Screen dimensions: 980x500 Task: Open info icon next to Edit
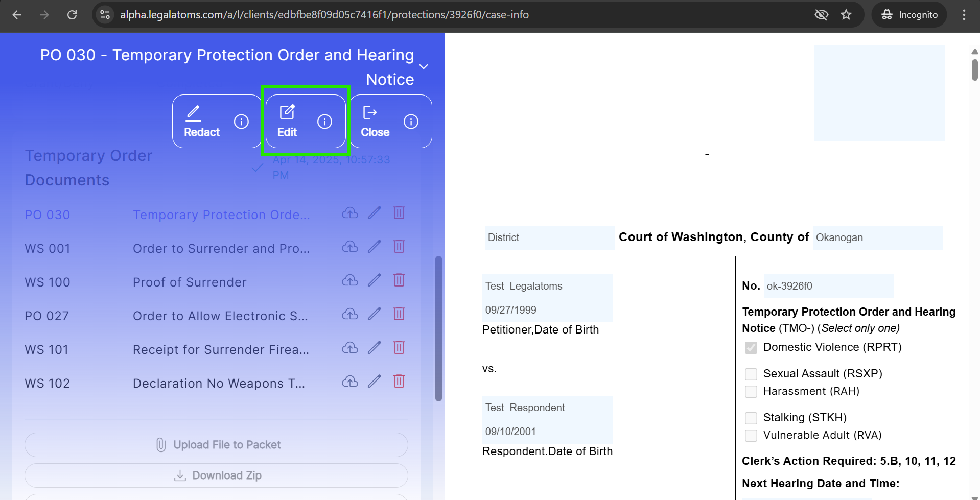(x=324, y=122)
